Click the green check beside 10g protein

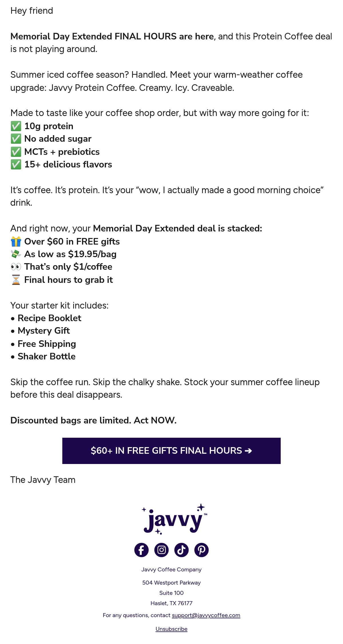tap(16, 126)
